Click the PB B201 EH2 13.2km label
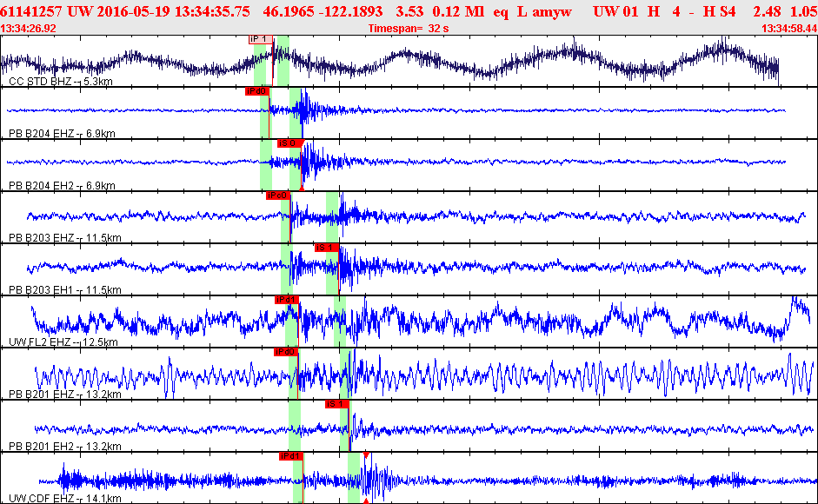The height and width of the screenshot is (504, 818). [64, 447]
